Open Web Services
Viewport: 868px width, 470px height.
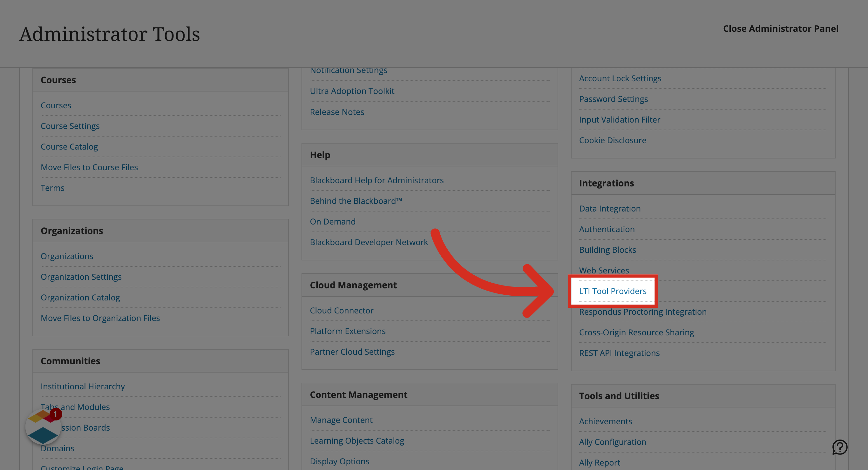coord(604,271)
